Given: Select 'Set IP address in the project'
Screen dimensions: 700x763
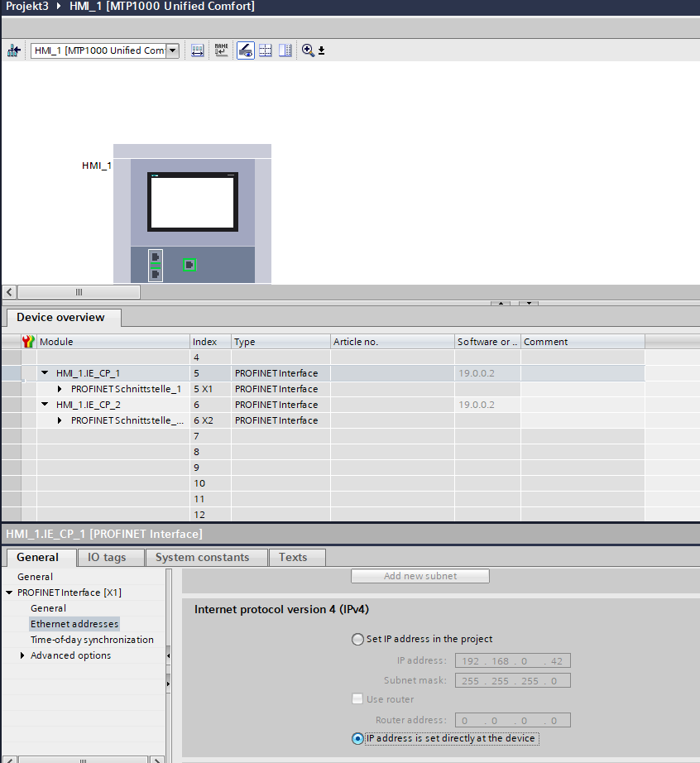Looking at the screenshot, I should pyautogui.click(x=357, y=639).
